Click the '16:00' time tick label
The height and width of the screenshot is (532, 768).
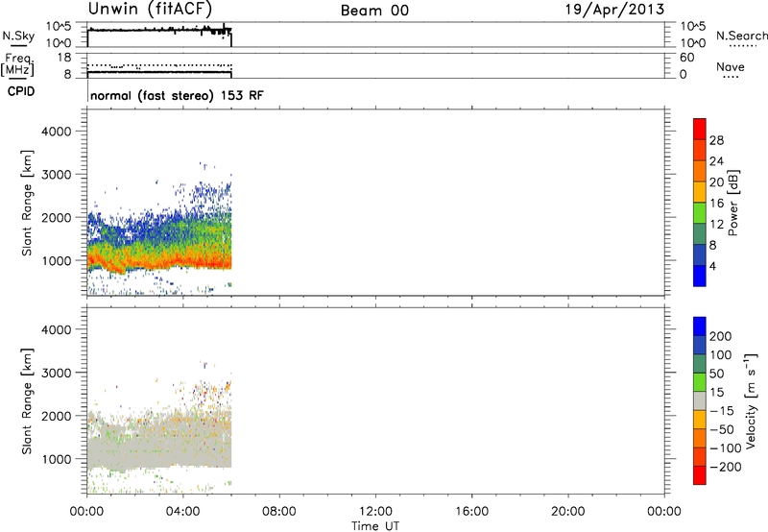[x=471, y=512]
